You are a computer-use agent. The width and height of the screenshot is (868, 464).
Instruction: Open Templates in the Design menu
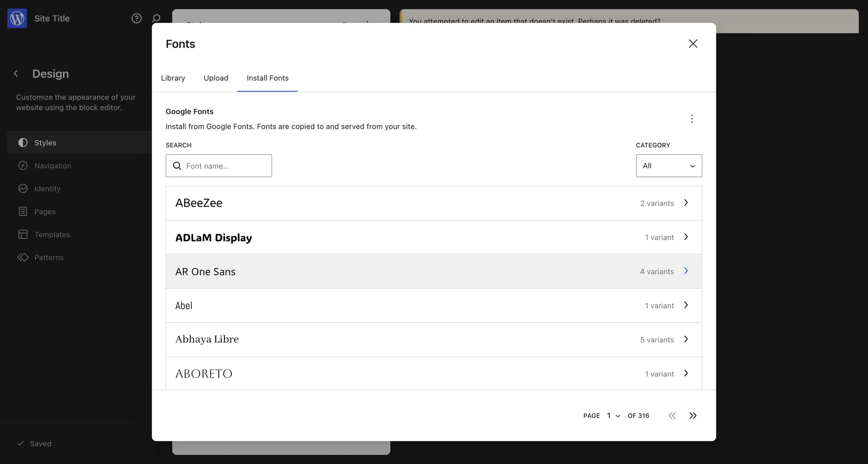pos(79,234)
